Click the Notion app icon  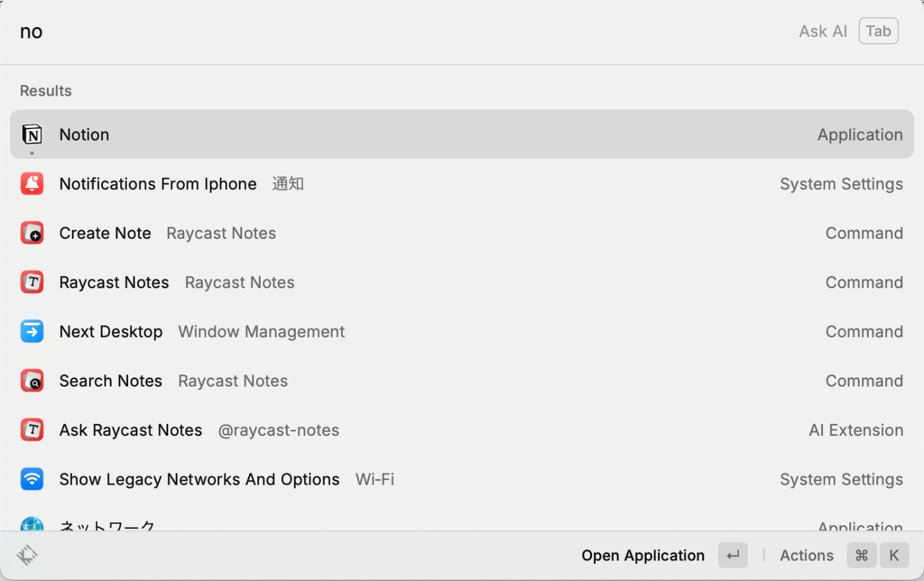[x=32, y=135]
